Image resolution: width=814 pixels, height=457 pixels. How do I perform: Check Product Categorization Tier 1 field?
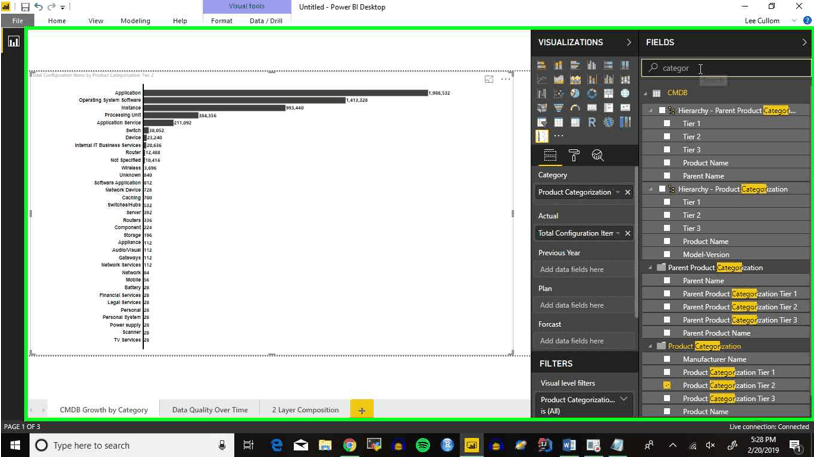pyautogui.click(x=667, y=372)
